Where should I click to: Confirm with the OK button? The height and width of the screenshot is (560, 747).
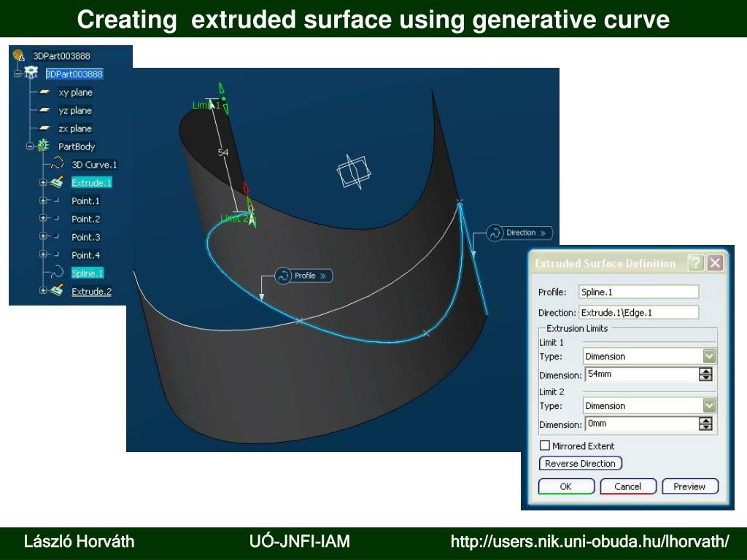pos(566,486)
